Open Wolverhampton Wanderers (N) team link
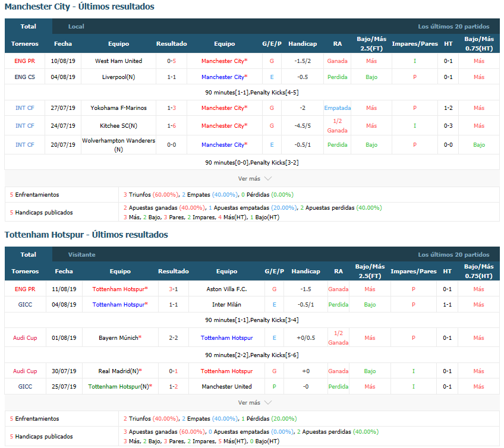504x448 pixels. tap(119, 145)
